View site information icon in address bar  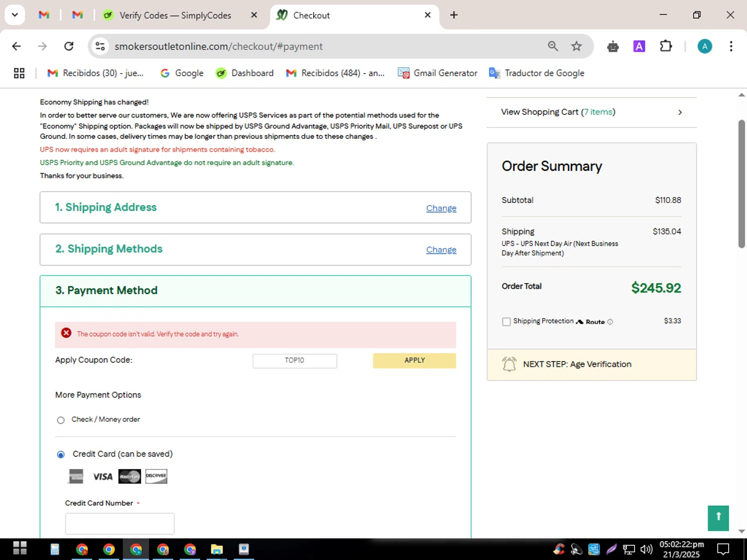100,46
